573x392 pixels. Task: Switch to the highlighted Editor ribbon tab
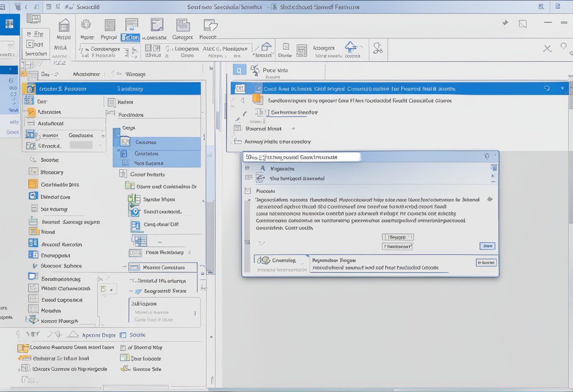click(x=130, y=36)
